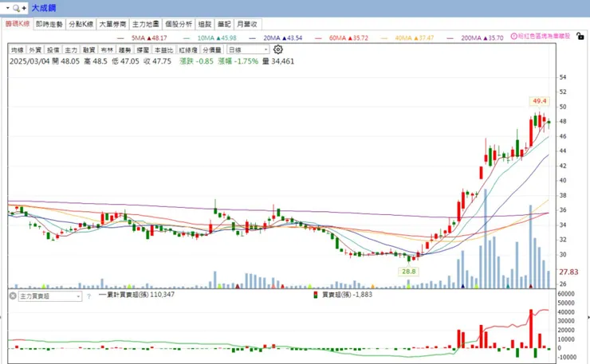590x364 pixels.
Task: Click the 累計買賣超(張) 110,347 legend
Action: [137, 295]
